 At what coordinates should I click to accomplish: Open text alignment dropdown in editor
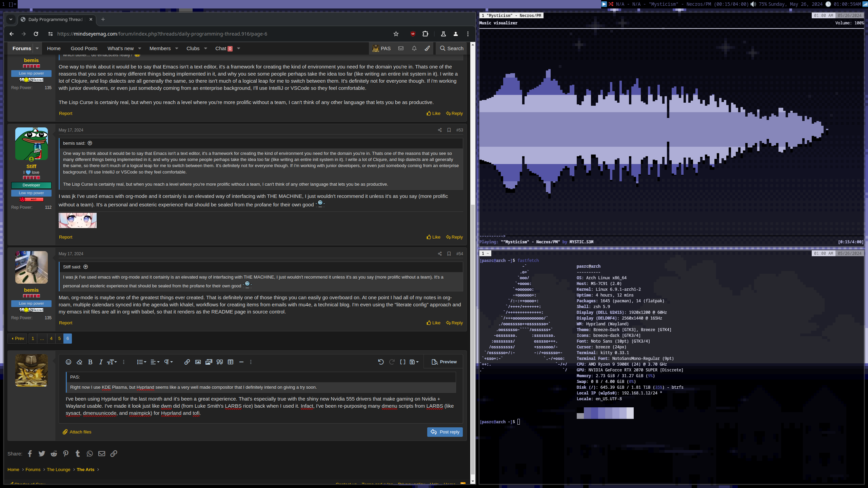(155, 362)
